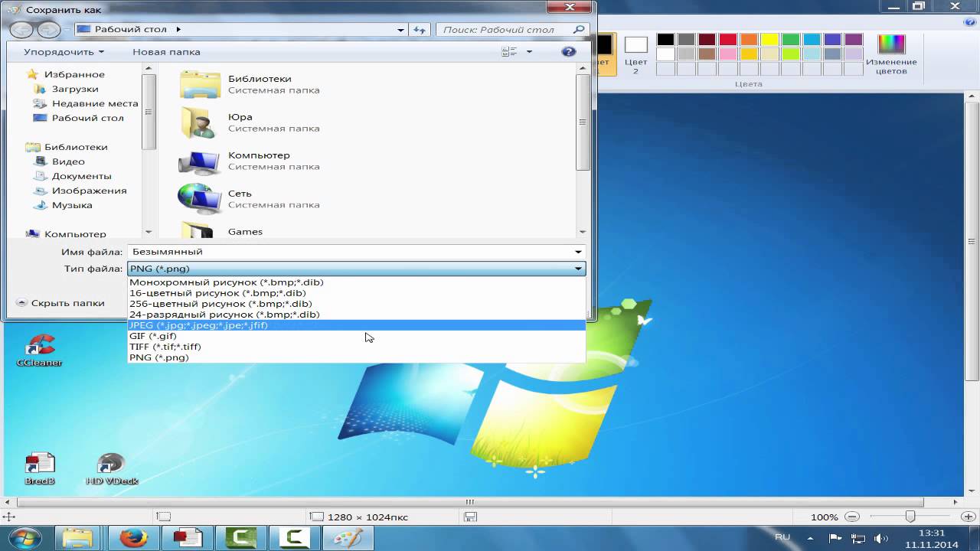The width and height of the screenshot is (980, 551).
Task: Click the search box Поиск: Рабочий стол
Action: [x=513, y=30]
